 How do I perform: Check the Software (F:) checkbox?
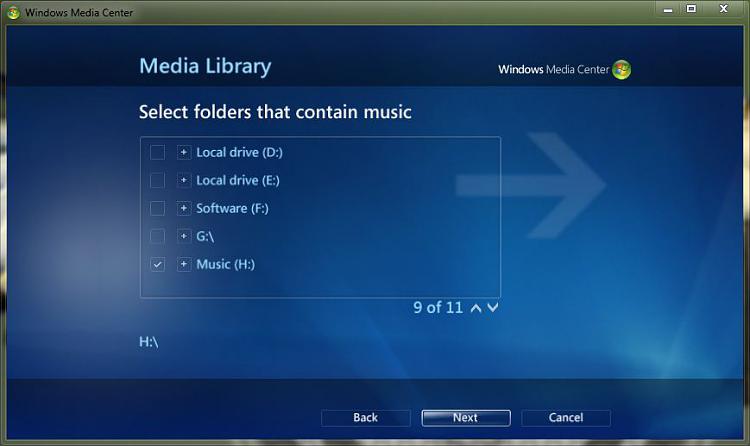[x=157, y=209]
